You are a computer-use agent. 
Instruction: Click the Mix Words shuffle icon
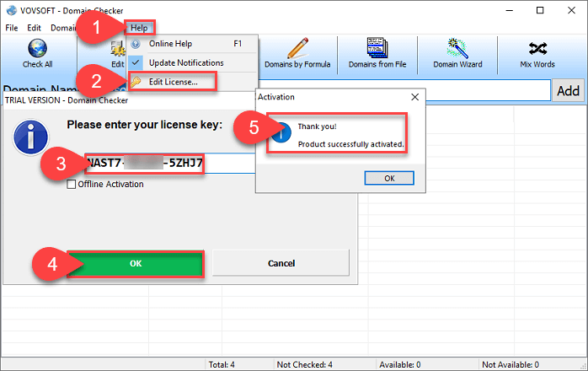tap(537, 48)
